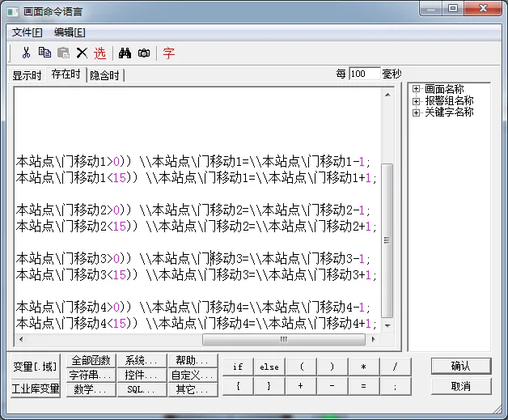Viewport: 508px width, 420px height.
Task: Open the 系统... functions
Action: 142,360
